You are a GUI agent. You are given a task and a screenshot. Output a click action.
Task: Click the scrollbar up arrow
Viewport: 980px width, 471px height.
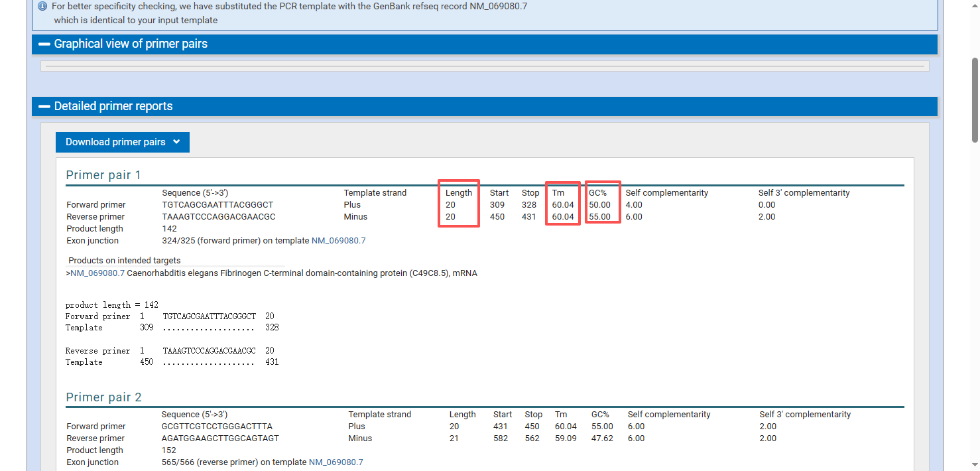pos(975,5)
